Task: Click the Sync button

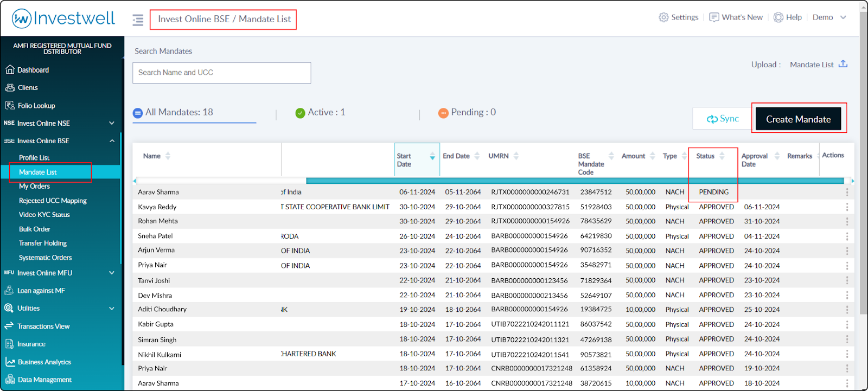Action: click(722, 119)
